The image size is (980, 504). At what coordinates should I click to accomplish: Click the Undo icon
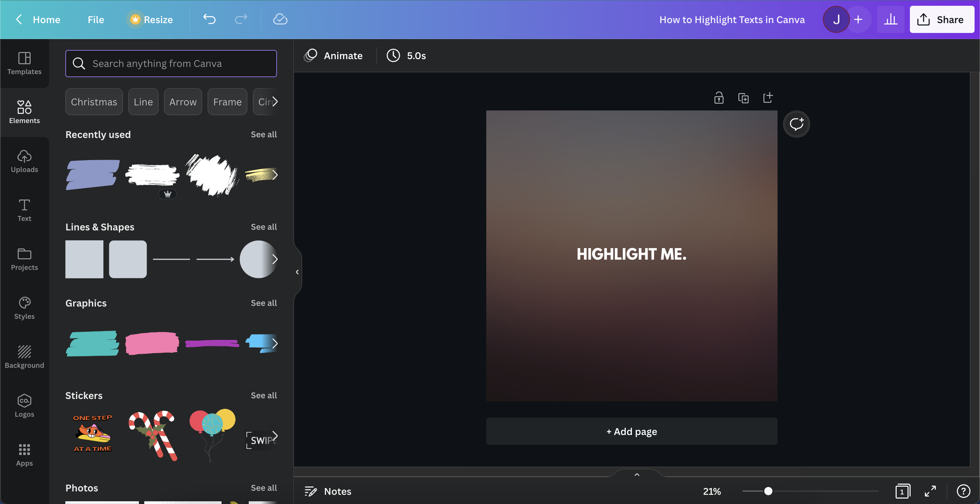click(x=209, y=19)
